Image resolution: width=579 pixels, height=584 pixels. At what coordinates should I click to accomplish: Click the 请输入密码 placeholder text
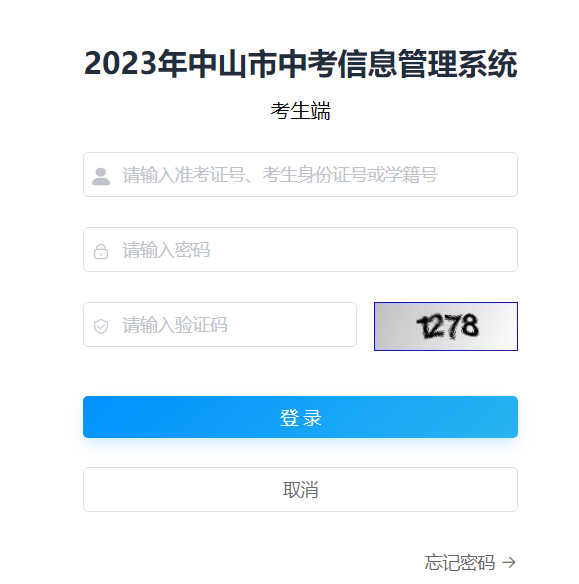(166, 250)
